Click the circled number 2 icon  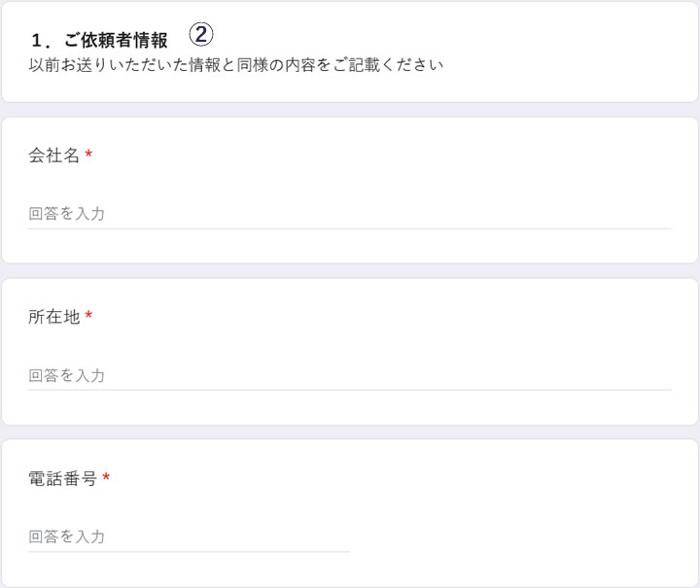click(x=200, y=35)
